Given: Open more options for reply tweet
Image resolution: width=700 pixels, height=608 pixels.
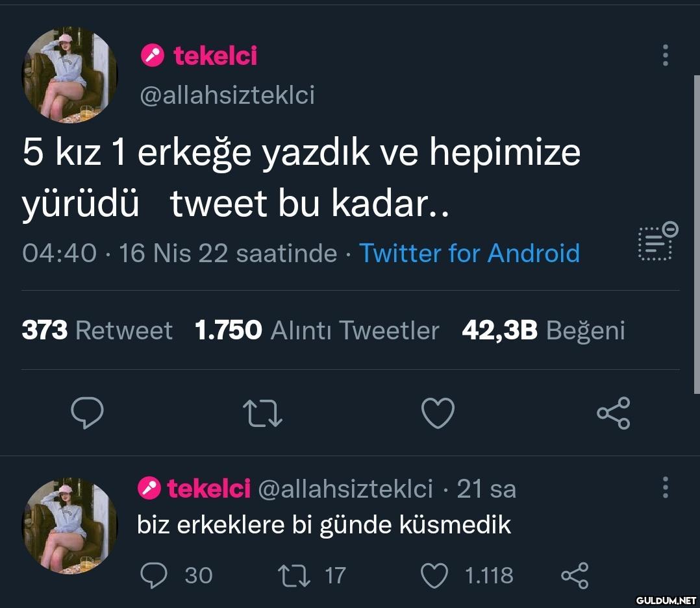Looking at the screenshot, I should click(665, 487).
